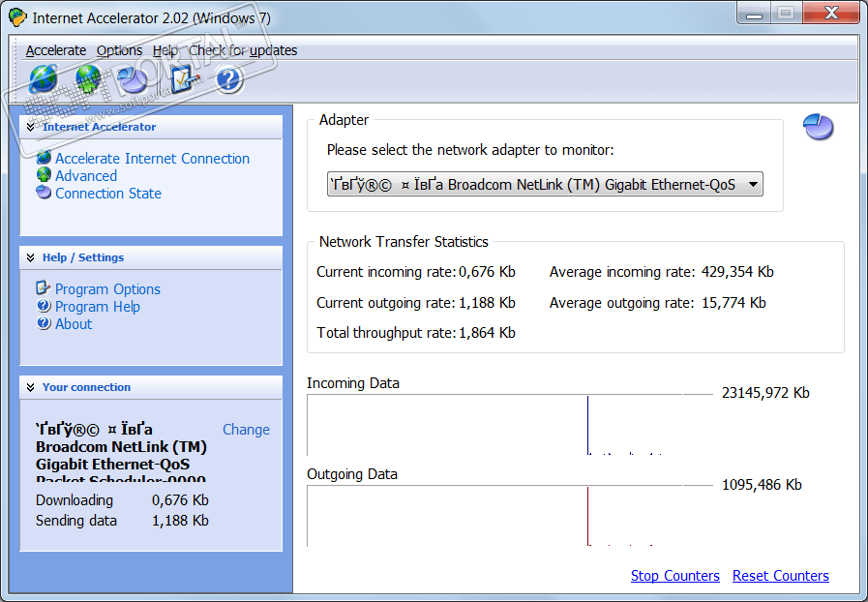Click the Stop Counters link
Viewport: 868px width, 602px height.
tap(674, 576)
